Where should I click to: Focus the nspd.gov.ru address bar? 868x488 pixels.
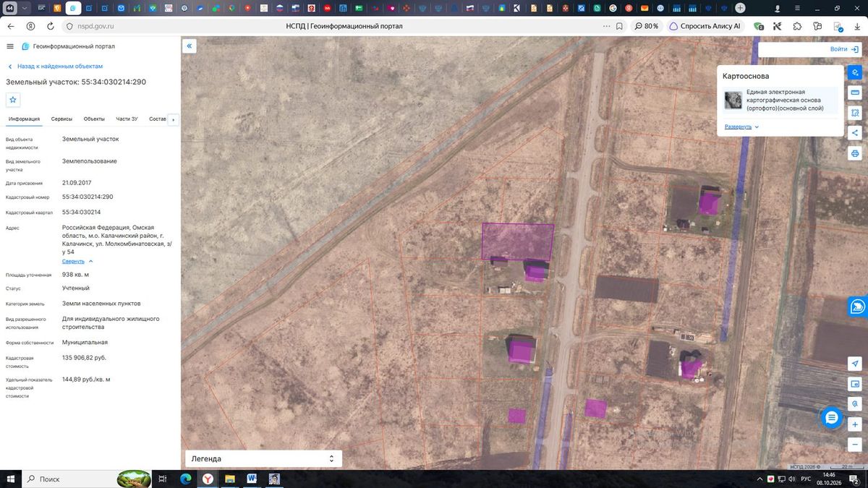(x=95, y=26)
